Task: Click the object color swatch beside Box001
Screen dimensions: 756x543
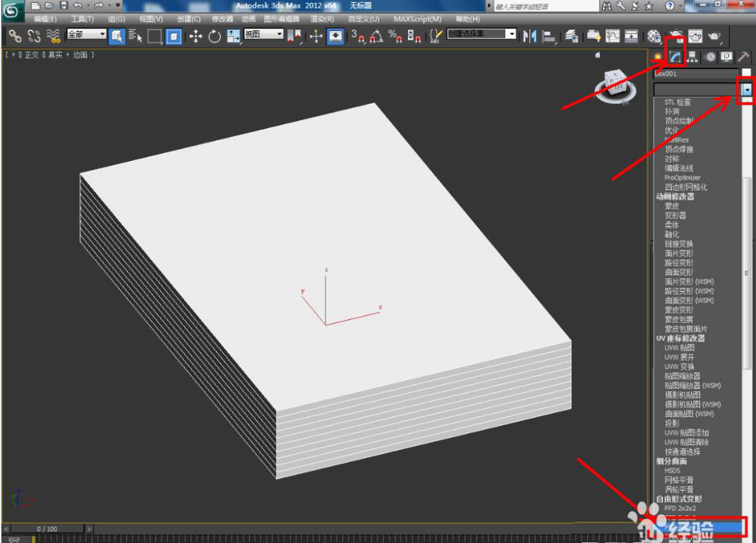Action: [x=746, y=73]
